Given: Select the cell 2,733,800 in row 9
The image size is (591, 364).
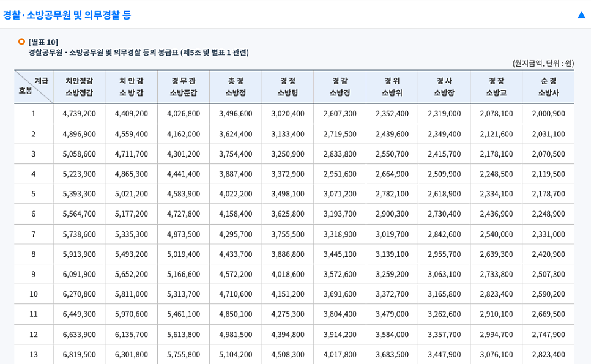Looking at the screenshot, I should (496, 274).
